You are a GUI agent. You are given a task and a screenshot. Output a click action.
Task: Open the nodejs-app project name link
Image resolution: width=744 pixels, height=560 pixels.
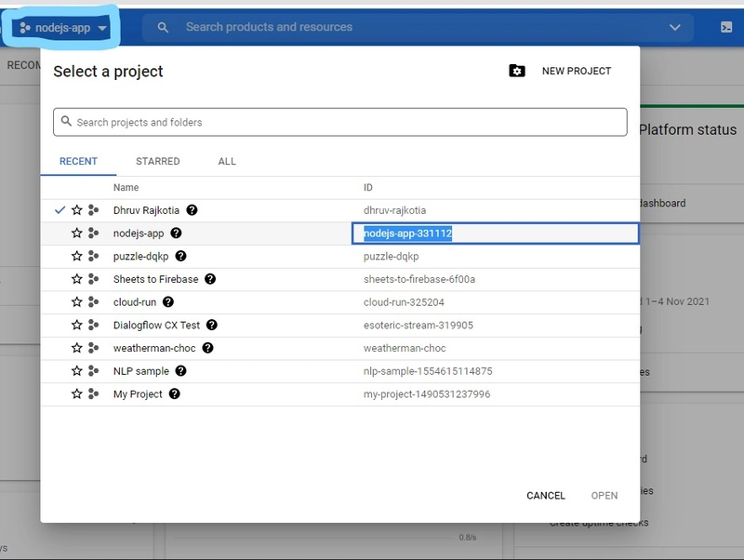pyautogui.click(x=138, y=233)
